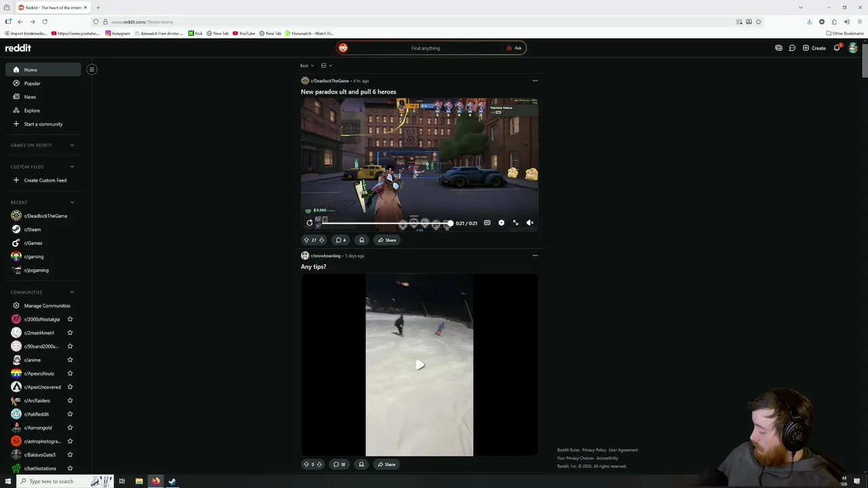Viewport: 868px width, 488px height.
Task: Open a new browser tab with plus
Action: click(x=98, y=7)
